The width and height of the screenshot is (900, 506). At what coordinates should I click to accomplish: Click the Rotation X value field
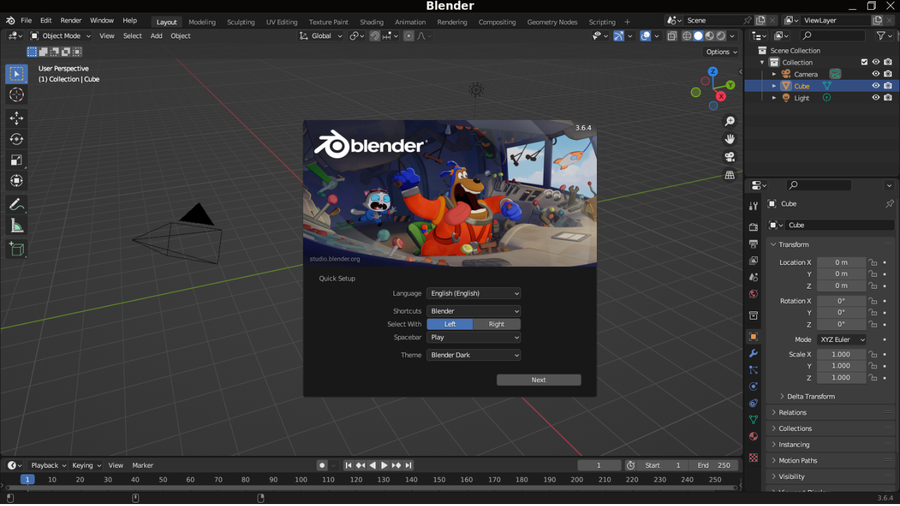pyautogui.click(x=841, y=301)
